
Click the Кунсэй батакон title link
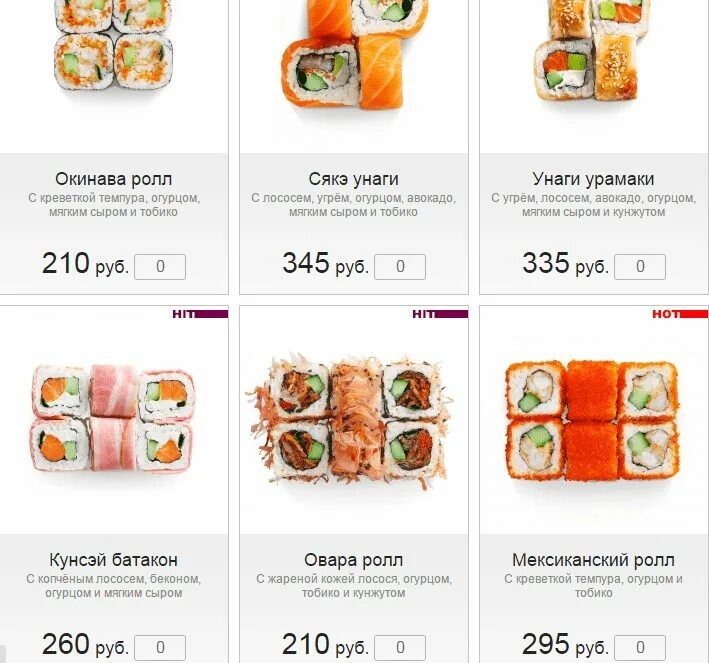coord(113,560)
